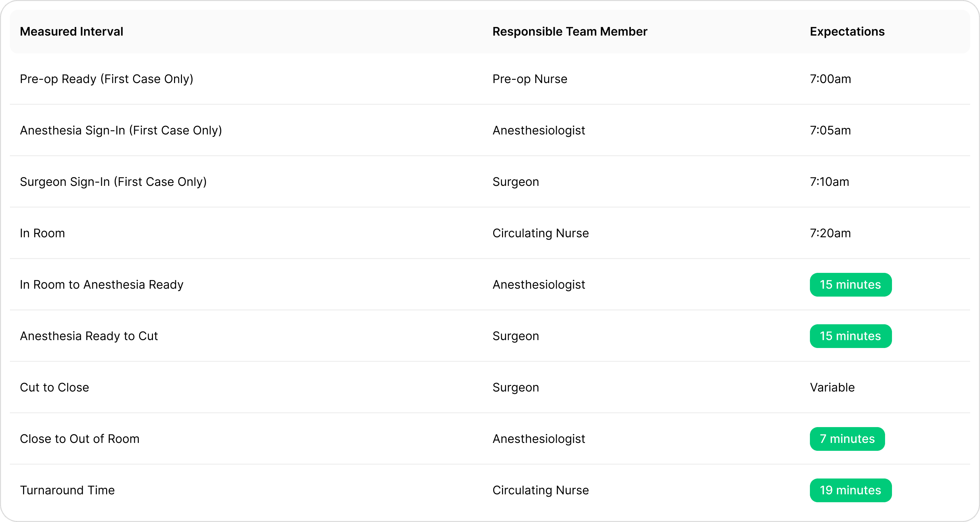This screenshot has width=980, height=522.
Task: Click the In Room interval label
Action: pyautogui.click(x=42, y=233)
